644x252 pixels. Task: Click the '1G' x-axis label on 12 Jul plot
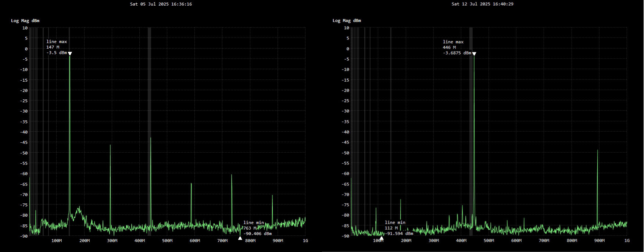pyautogui.click(x=627, y=241)
